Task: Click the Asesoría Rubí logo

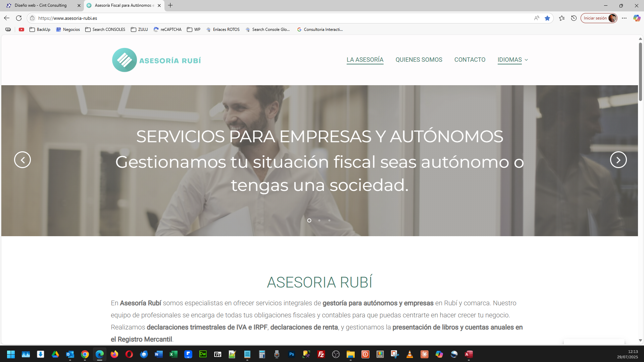Action: 156,60
